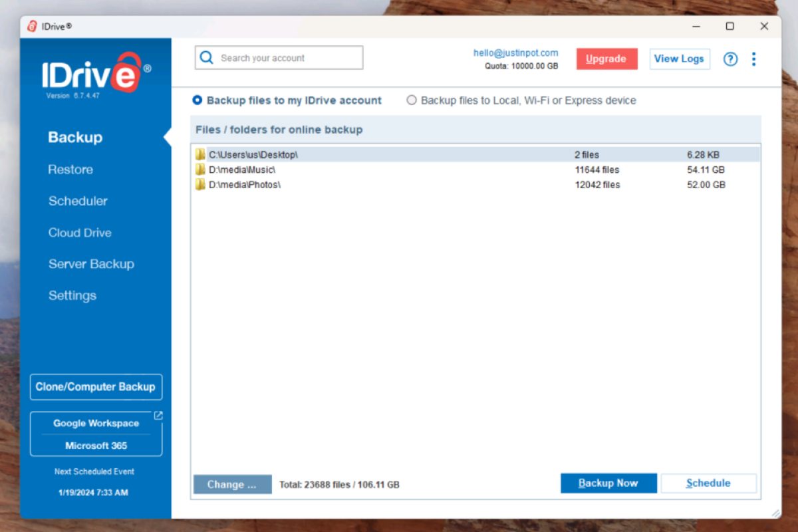Open the Settings section
Screen dimensions: 798x532
coord(72,295)
